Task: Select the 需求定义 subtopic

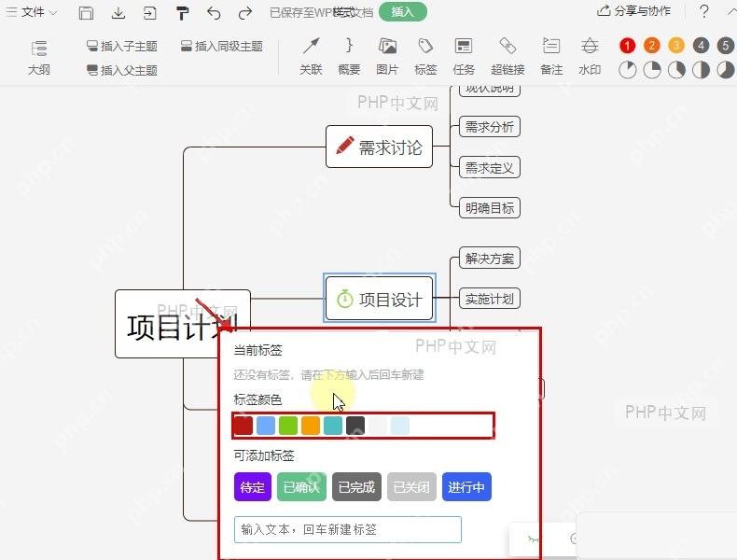Action: pos(489,167)
